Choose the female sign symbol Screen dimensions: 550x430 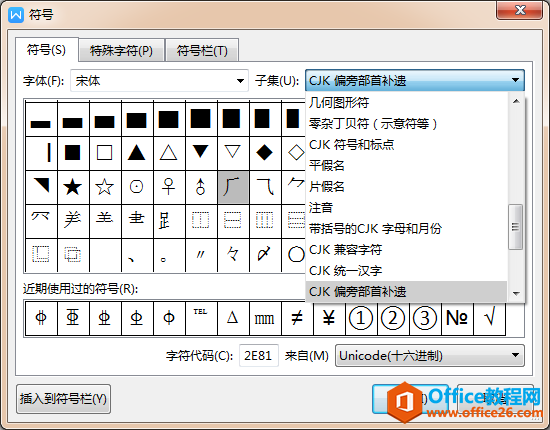coord(169,187)
